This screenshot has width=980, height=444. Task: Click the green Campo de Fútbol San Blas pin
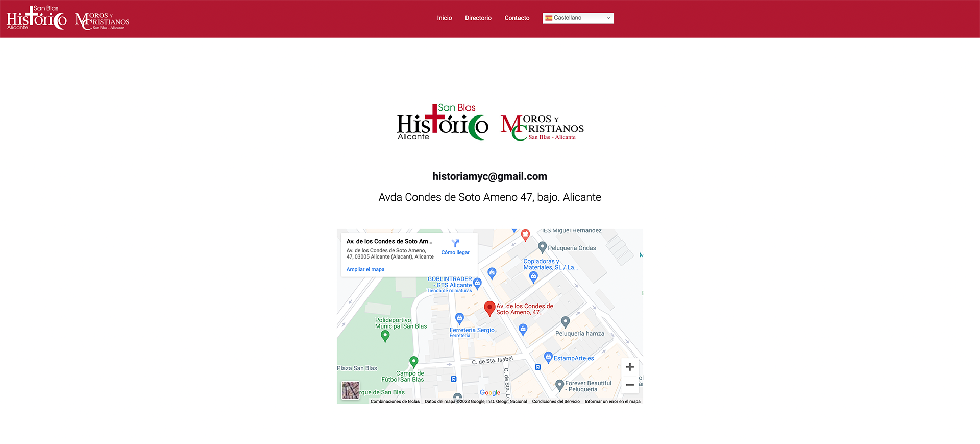[x=414, y=362]
